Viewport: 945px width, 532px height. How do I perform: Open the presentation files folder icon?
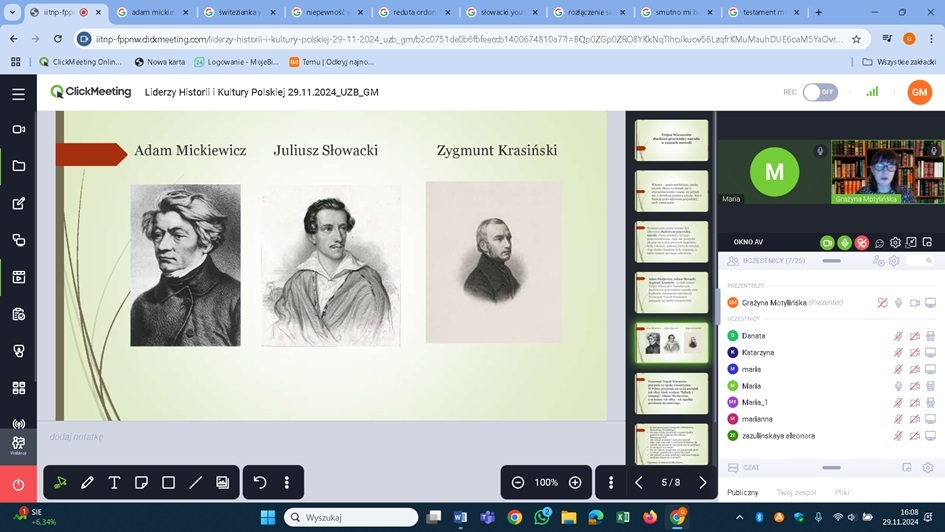click(18, 166)
